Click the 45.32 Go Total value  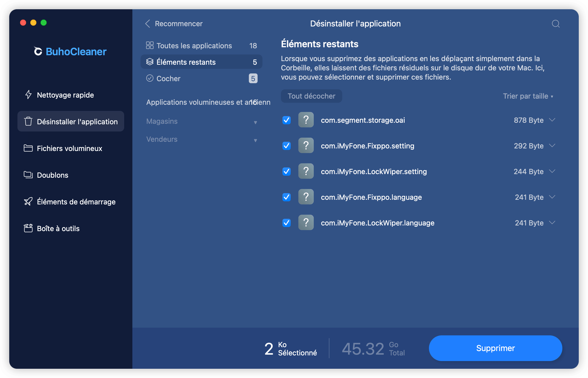tap(373, 348)
